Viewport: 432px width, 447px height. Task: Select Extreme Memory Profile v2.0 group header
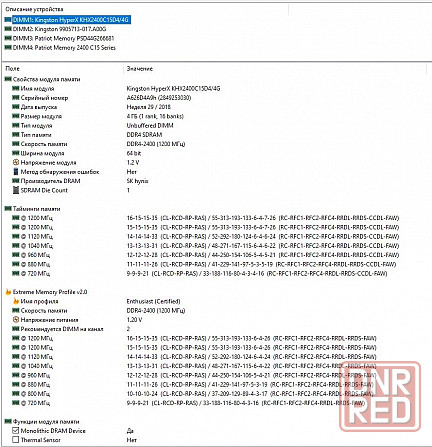click(x=50, y=292)
